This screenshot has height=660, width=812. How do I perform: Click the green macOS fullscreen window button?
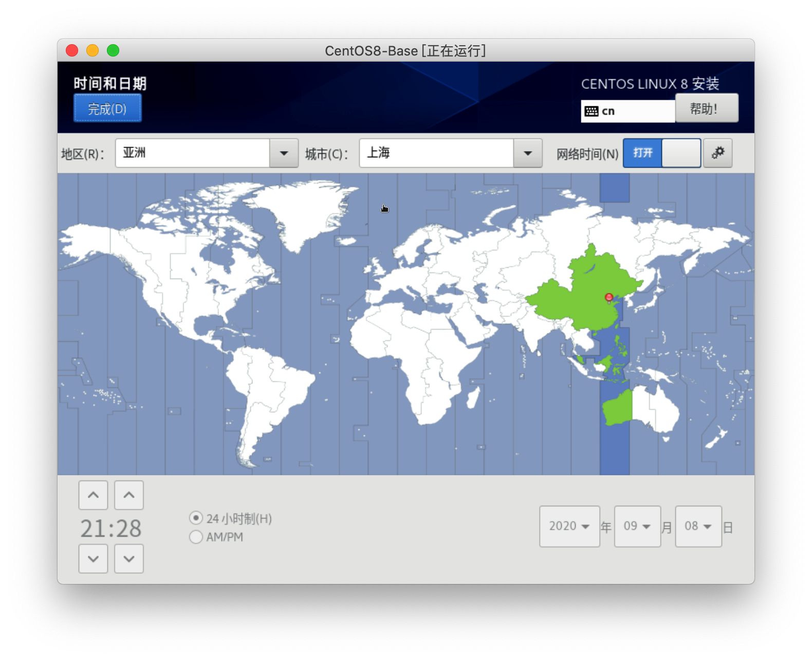113,50
